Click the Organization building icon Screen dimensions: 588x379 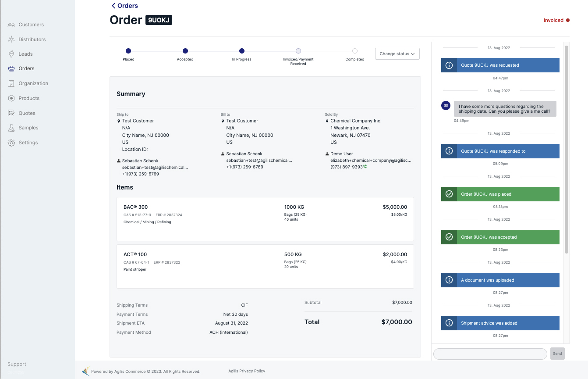coord(11,83)
